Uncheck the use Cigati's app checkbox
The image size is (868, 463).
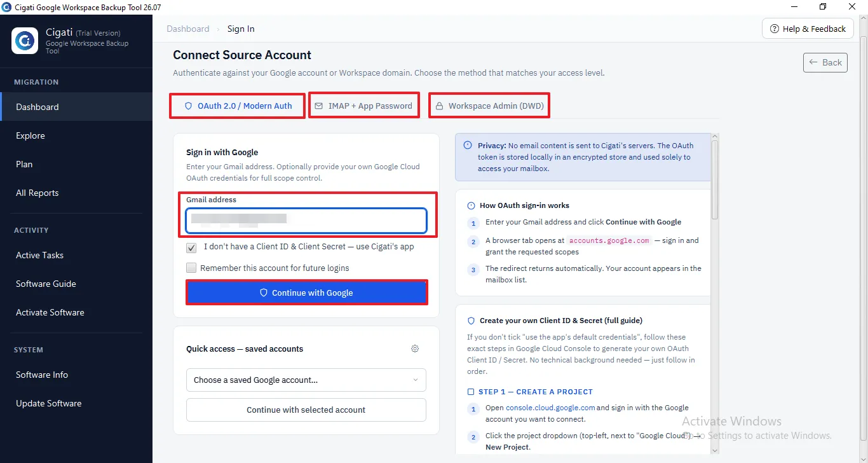coord(191,247)
